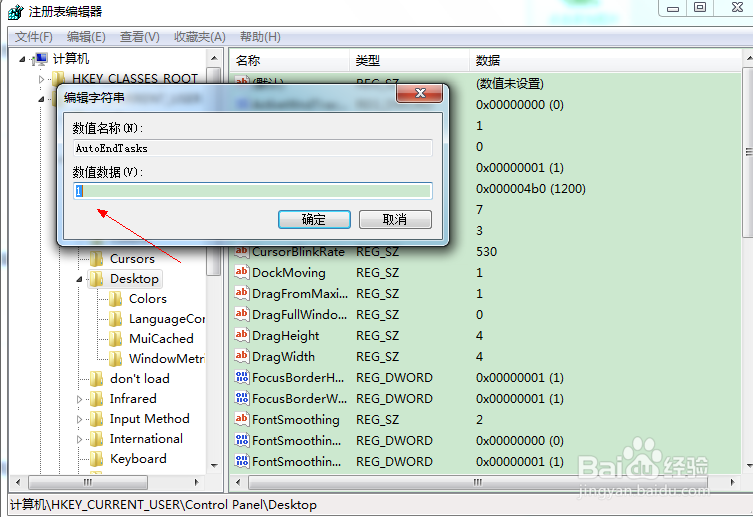Expand the Infrared tree node

point(79,399)
